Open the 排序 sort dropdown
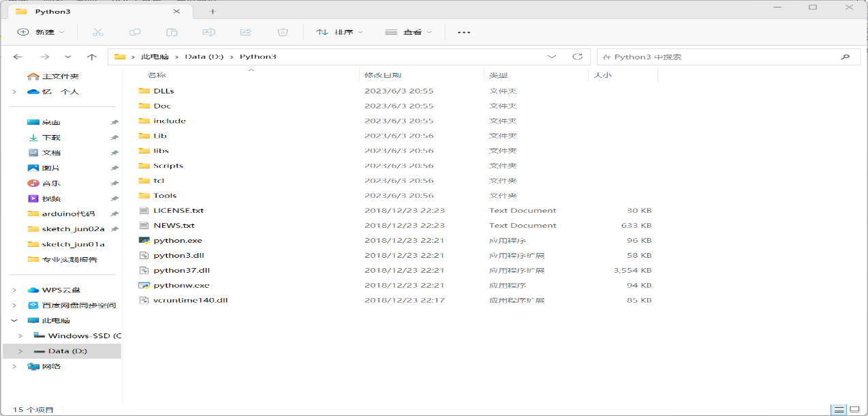 point(340,32)
